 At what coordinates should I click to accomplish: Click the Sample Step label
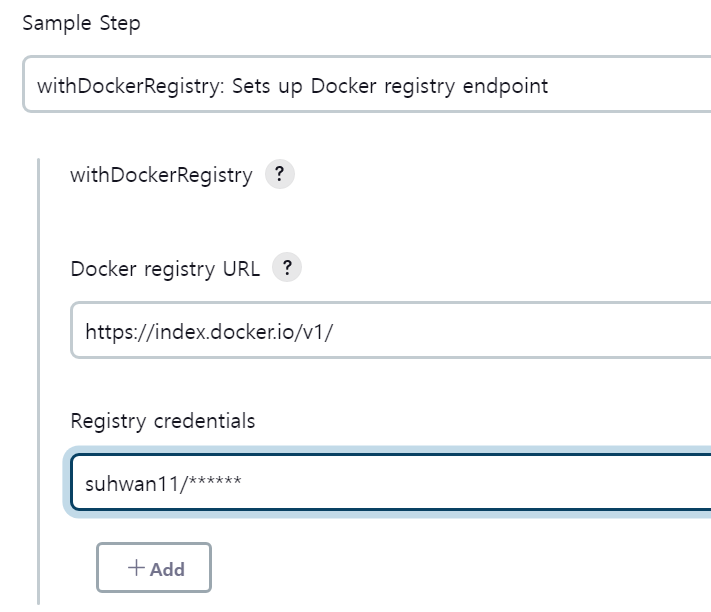coord(82,23)
